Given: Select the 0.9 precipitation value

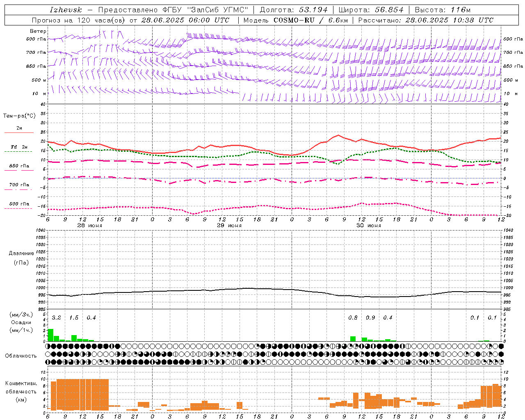Looking at the screenshot, I should pyautogui.click(x=370, y=318).
